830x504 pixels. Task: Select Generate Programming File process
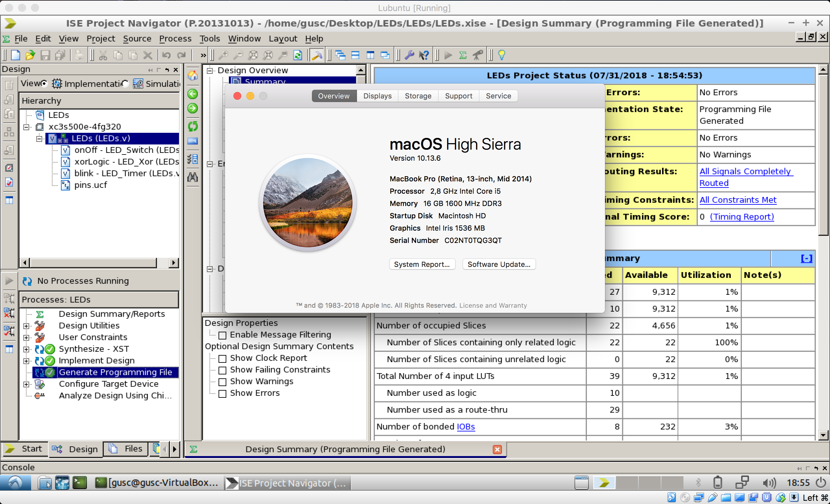point(115,372)
